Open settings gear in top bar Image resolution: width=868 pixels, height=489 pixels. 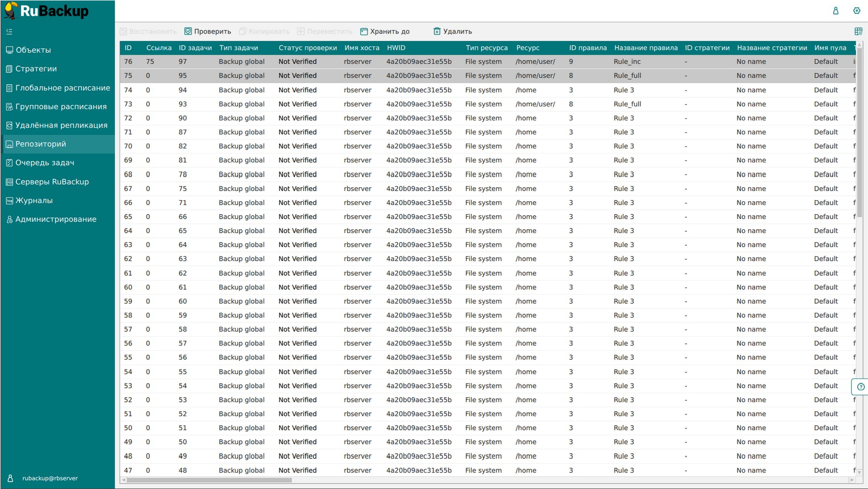click(857, 11)
